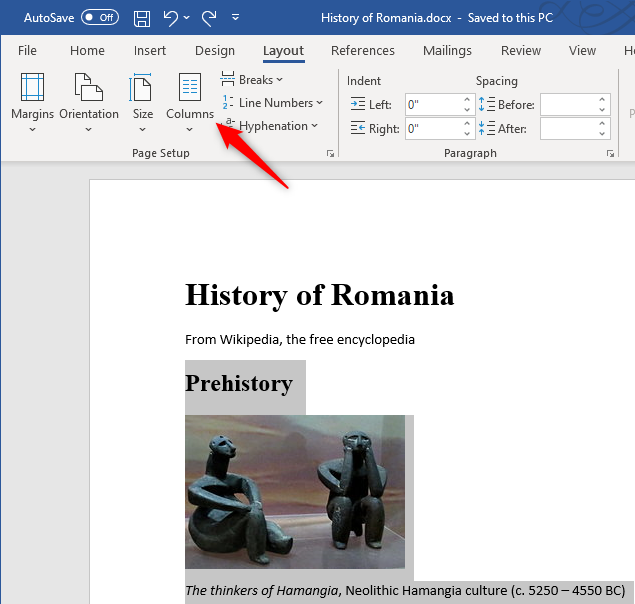
Task: Open the Paragraph dialog launcher
Action: click(610, 154)
